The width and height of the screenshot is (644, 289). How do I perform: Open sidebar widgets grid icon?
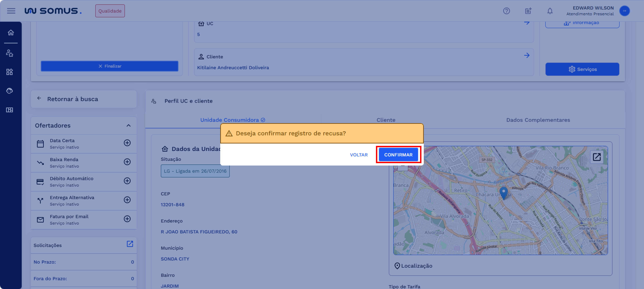(x=10, y=72)
